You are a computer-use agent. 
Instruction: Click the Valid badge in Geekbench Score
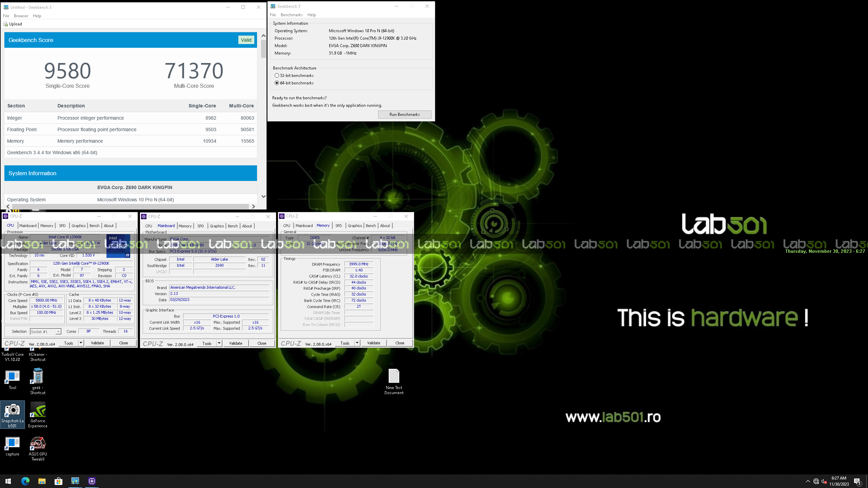coord(246,40)
